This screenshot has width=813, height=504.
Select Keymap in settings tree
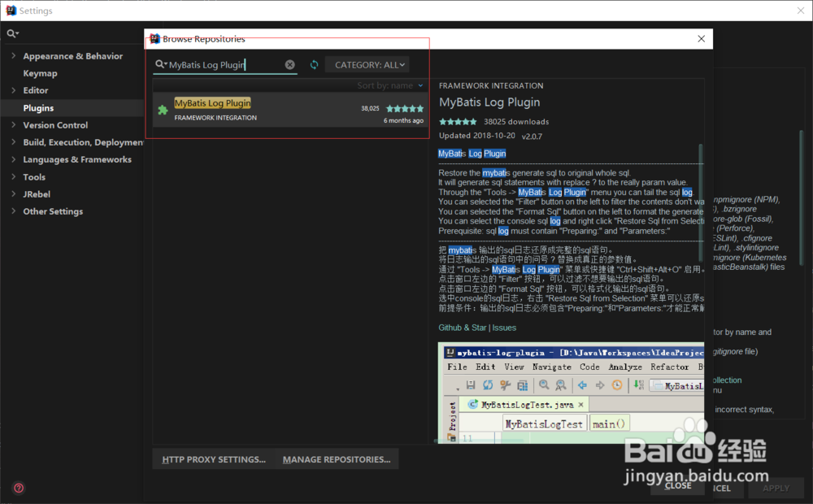pyautogui.click(x=40, y=73)
